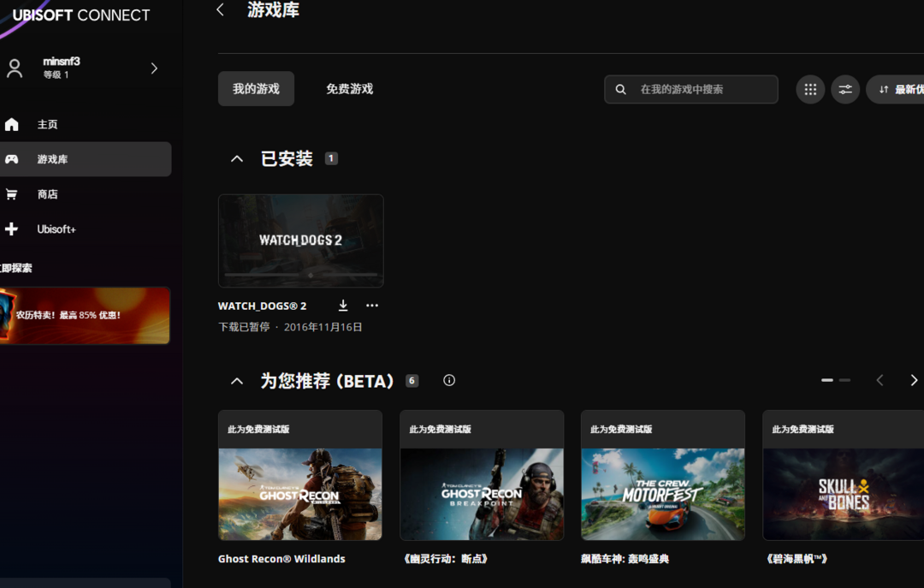The height and width of the screenshot is (588, 924).
Task: Open 主页 home in sidebar
Action: [x=47, y=125]
